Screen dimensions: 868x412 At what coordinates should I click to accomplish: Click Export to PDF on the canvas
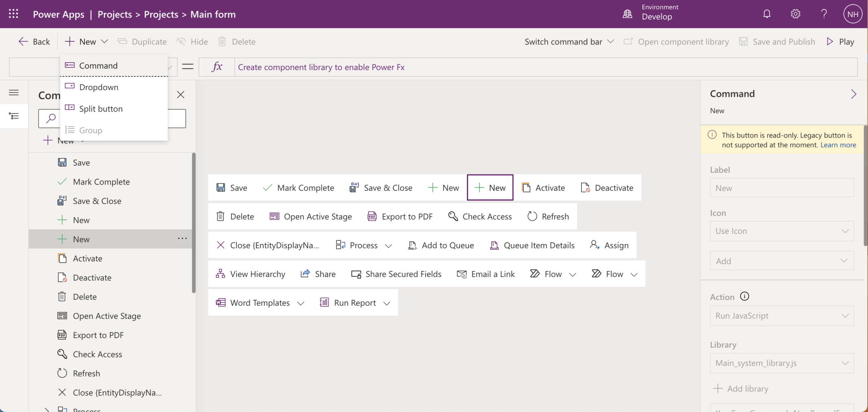point(400,216)
